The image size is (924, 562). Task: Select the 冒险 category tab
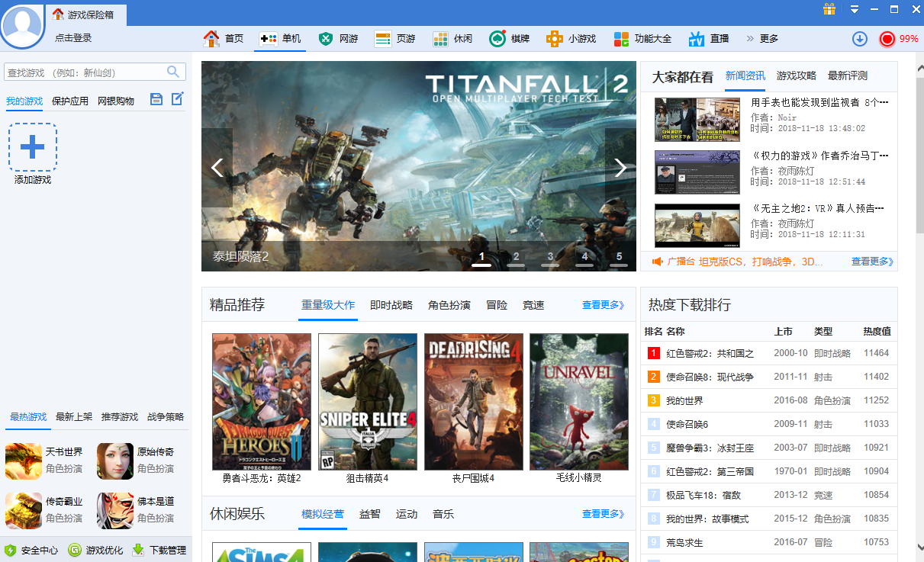click(x=497, y=305)
